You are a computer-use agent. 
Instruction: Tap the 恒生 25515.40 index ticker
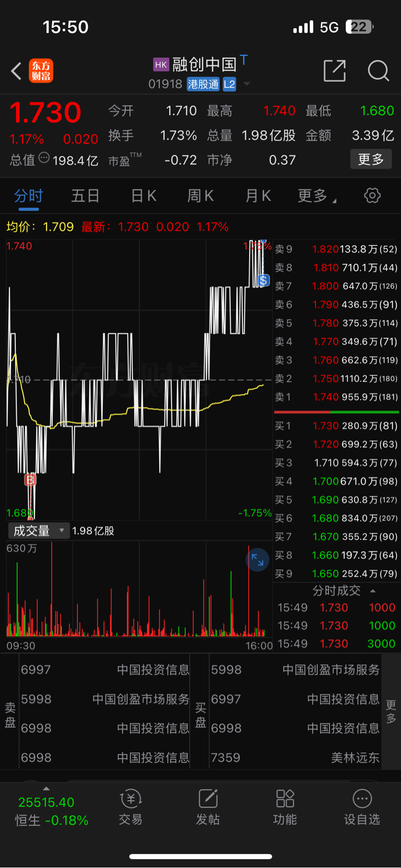(x=51, y=811)
